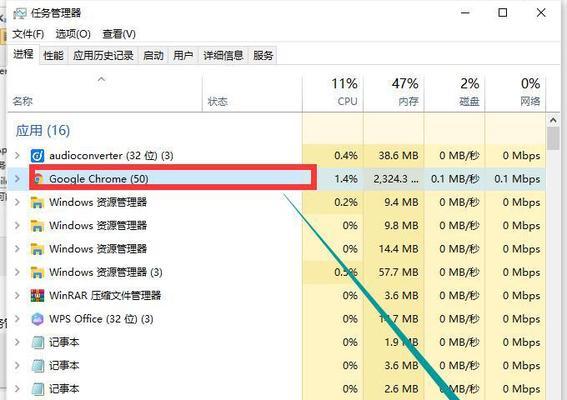This screenshot has height=400, width=567.
Task: Expand the Google Chrome (50) process group
Action: tap(17, 179)
